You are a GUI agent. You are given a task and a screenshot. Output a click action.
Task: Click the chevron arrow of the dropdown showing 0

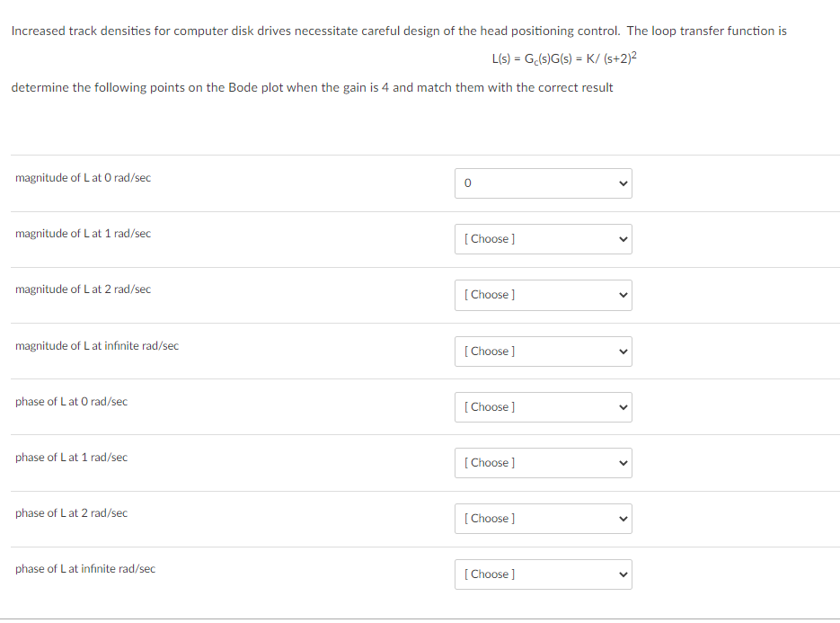[x=620, y=183]
